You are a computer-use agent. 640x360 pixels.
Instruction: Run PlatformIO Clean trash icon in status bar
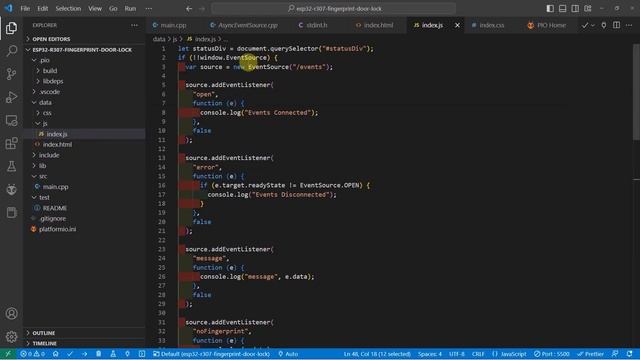(x=99, y=354)
